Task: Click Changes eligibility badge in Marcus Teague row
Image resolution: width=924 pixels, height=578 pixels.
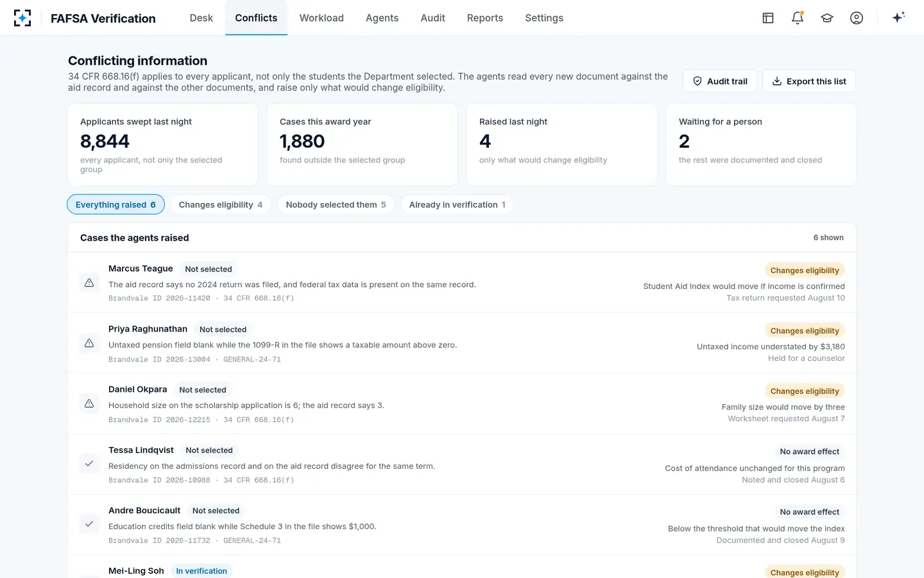Action: click(x=805, y=270)
